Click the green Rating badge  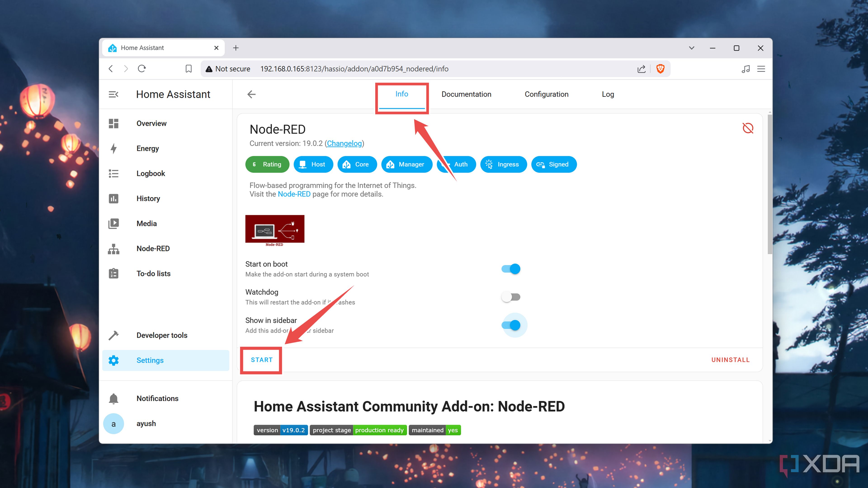coord(267,164)
